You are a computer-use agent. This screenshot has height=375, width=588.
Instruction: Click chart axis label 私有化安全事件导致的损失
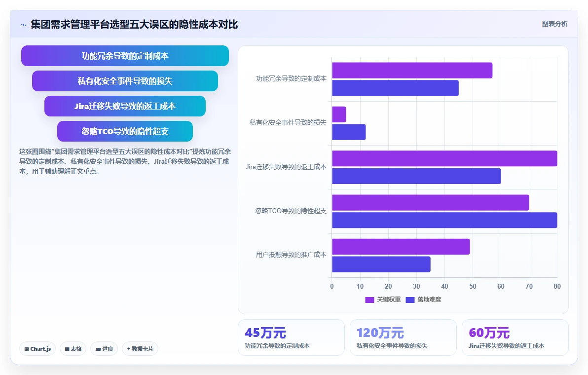288,123
